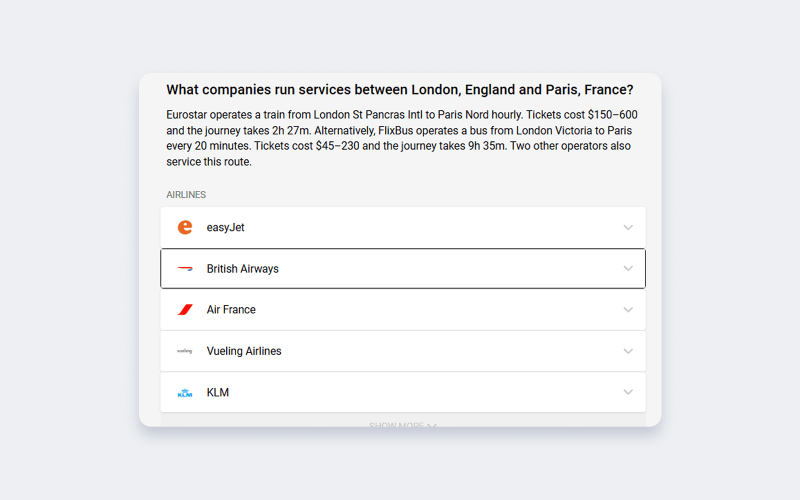
Task: Expand the Vueling Airlines chevron
Action: tap(628, 351)
